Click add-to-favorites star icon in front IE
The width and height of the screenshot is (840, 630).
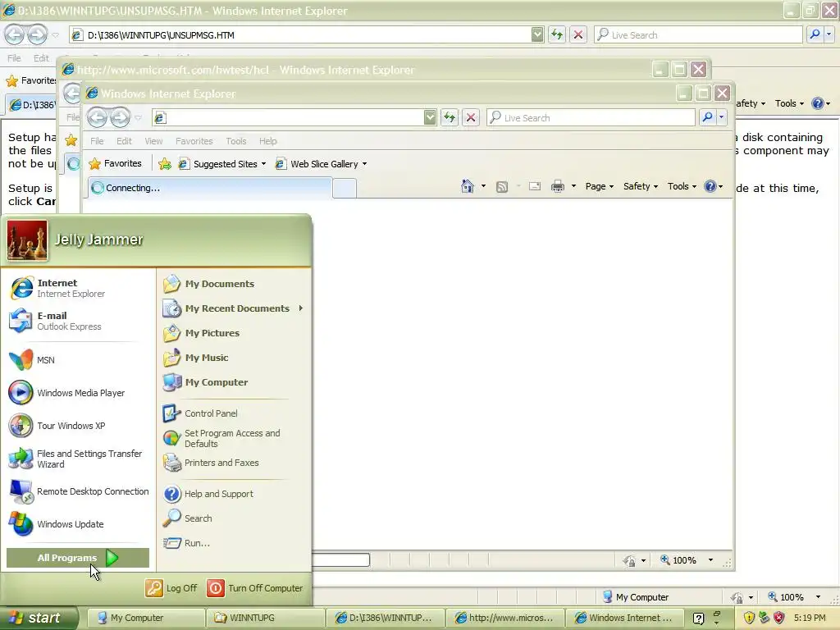point(165,164)
